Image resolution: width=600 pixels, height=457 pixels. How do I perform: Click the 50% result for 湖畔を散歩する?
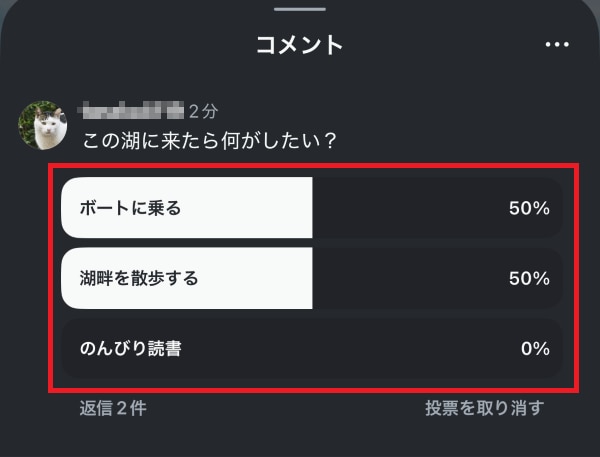pos(529,278)
